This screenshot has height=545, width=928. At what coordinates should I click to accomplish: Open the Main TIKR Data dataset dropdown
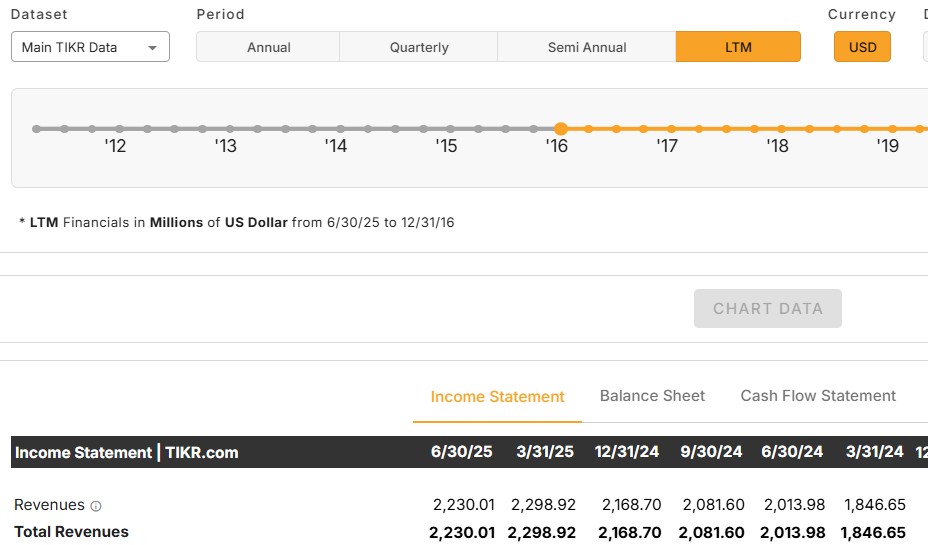pos(90,47)
